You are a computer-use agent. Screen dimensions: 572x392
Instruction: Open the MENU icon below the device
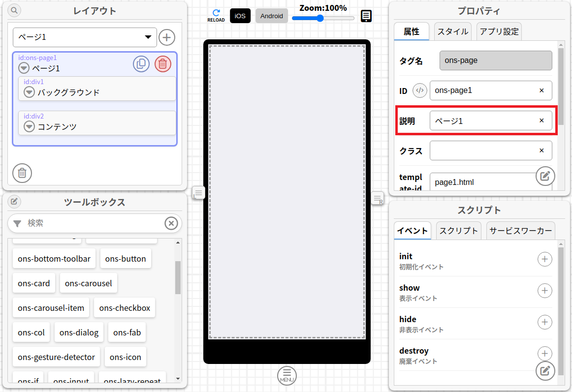click(287, 376)
